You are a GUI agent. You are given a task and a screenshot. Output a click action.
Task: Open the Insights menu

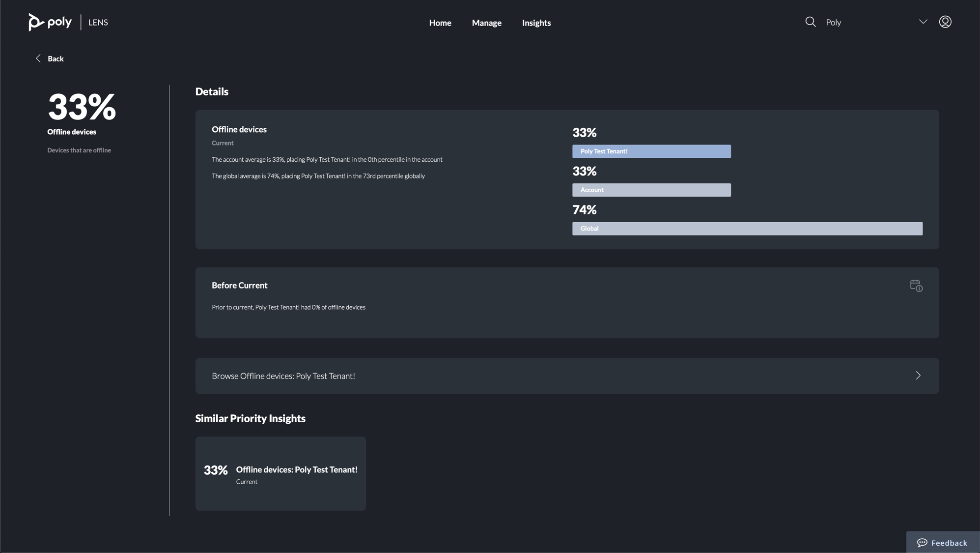[536, 23]
